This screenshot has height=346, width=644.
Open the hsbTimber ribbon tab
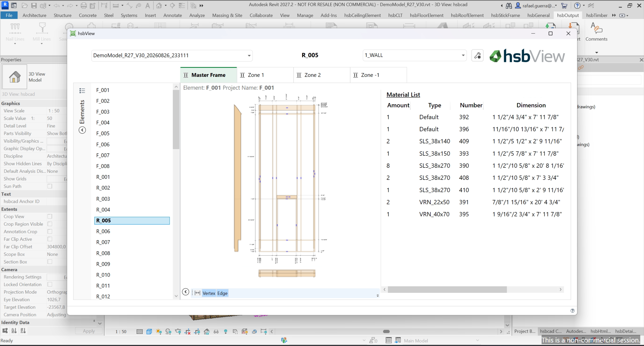(x=596, y=15)
